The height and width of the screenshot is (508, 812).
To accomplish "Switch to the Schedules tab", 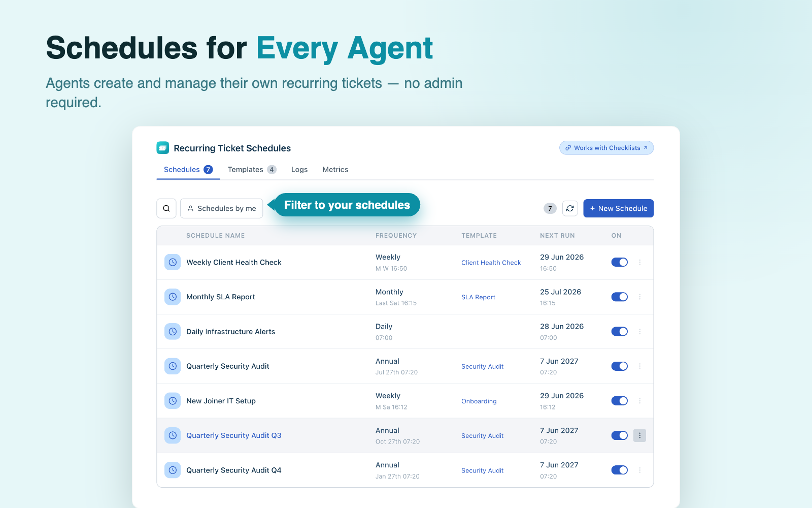I will click(x=188, y=170).
